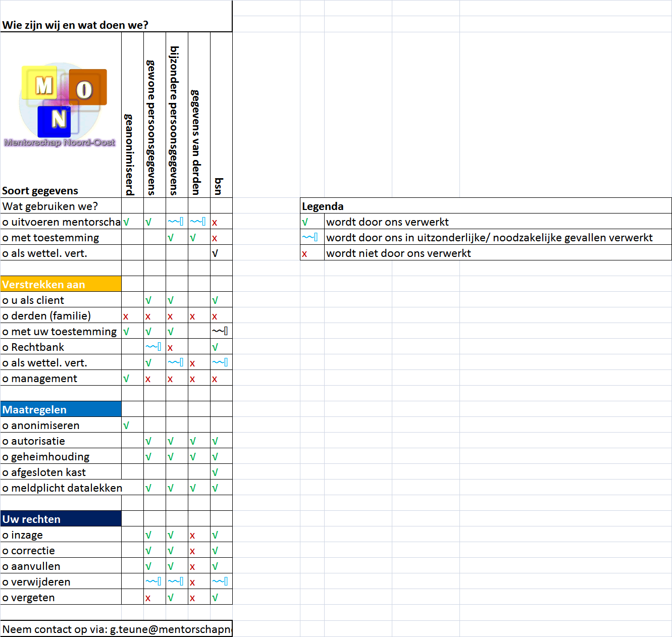Select 'wordt niet door ons verwerkt' text cell
Image resolution: width=672 pixels, height=637 pixels.
pos(398,253)
